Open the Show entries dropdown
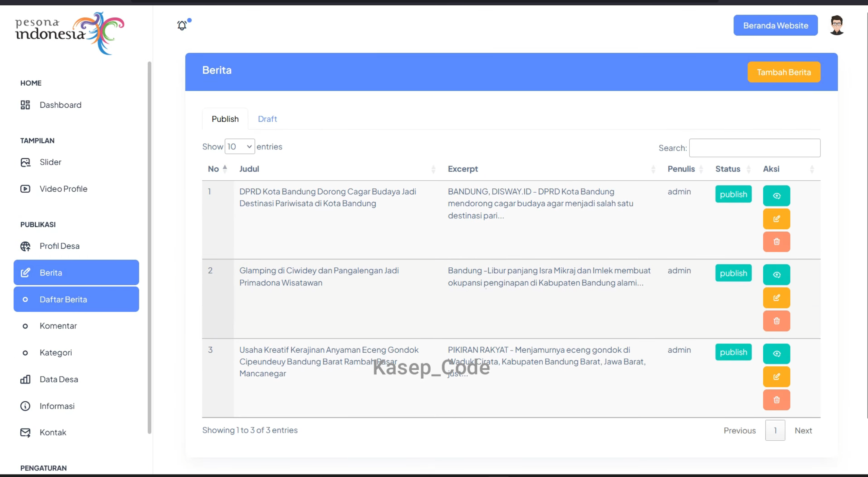Image resolution: width=868 pixels, height=477 pixels. pos(240,146)
